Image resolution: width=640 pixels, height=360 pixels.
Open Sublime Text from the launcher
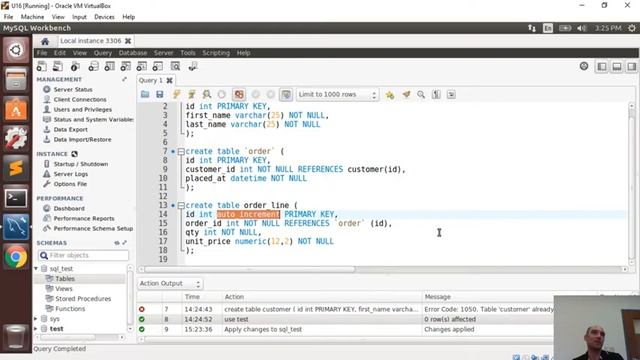coord(16,168)
